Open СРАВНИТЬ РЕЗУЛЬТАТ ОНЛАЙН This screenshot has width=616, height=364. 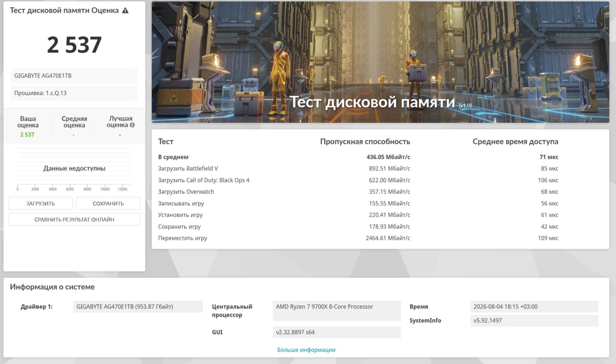coord(74,219)
